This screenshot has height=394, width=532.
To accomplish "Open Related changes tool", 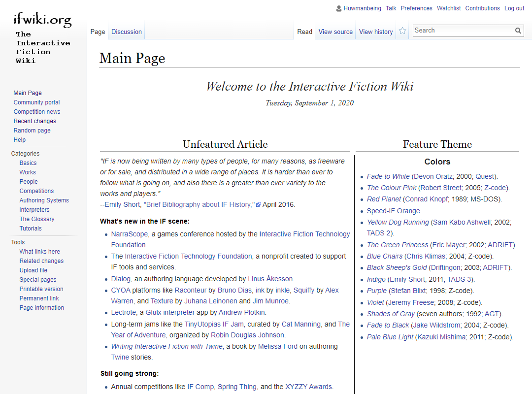I will pyautogui.click(x=41, y=261).
